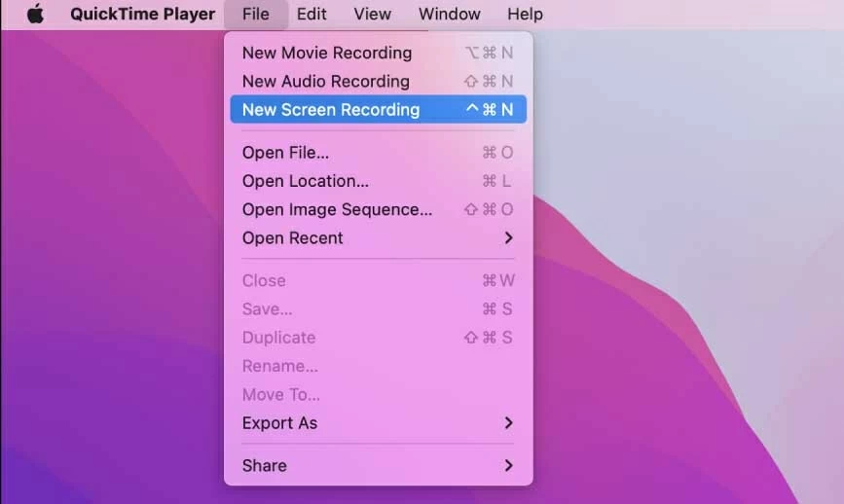844x504 pixels.
Task: Open the Apple menu
Action: point(35,14)
